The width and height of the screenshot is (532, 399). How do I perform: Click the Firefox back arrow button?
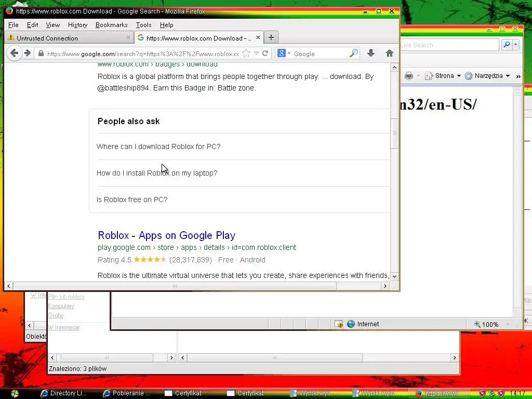coord(14,54)
